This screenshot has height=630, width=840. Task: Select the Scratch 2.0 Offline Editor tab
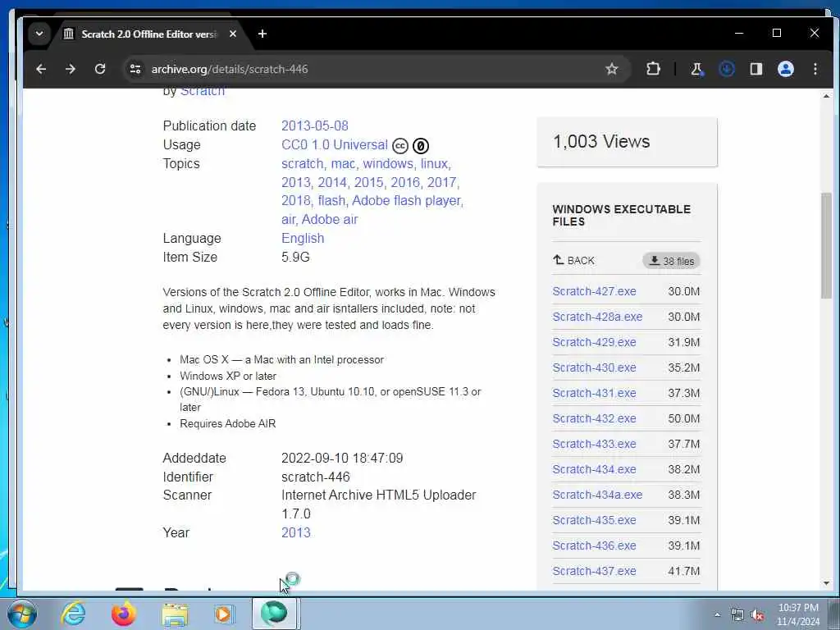point(148,34)
